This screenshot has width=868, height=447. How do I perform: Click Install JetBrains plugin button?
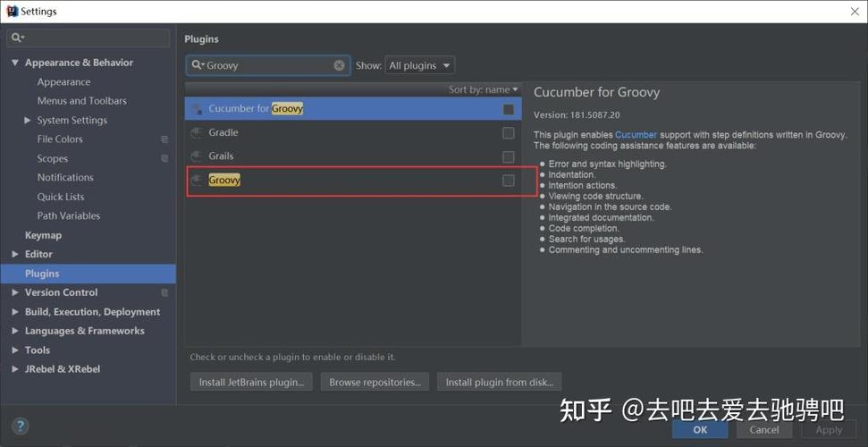click(251, 383)
